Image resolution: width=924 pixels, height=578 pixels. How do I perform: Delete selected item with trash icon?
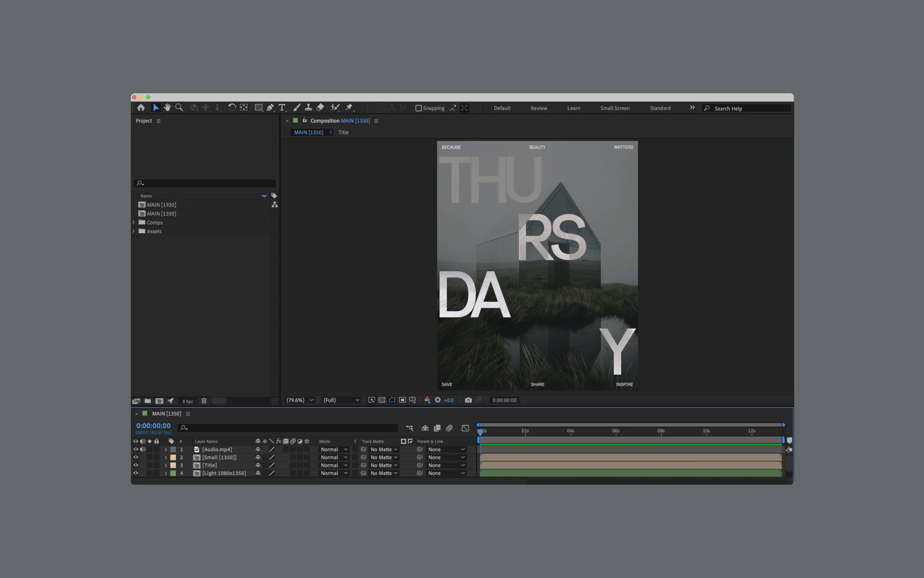(x=204, y=401)
